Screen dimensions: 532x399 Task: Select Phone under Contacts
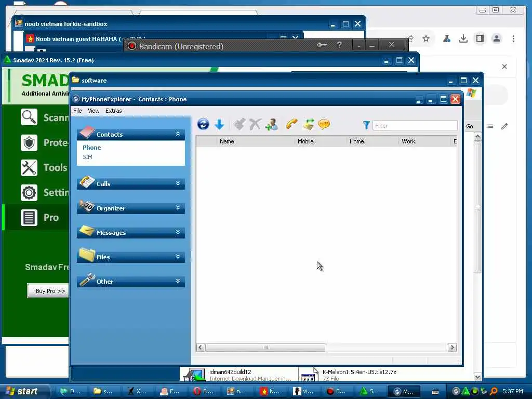[91, 148]
